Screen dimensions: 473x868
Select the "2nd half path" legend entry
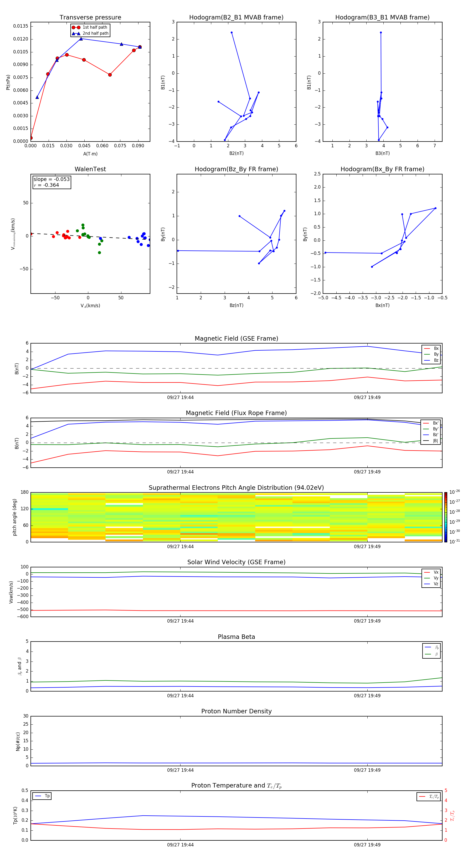point(90,33)
